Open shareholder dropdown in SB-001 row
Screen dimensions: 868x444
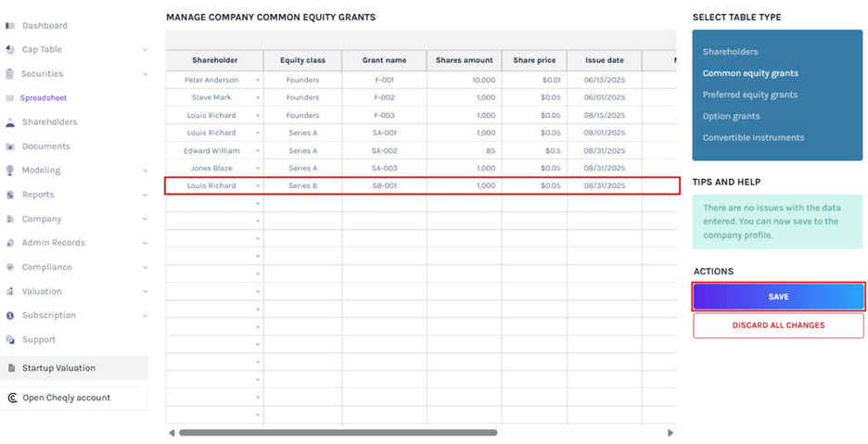[x=258, y=186]
